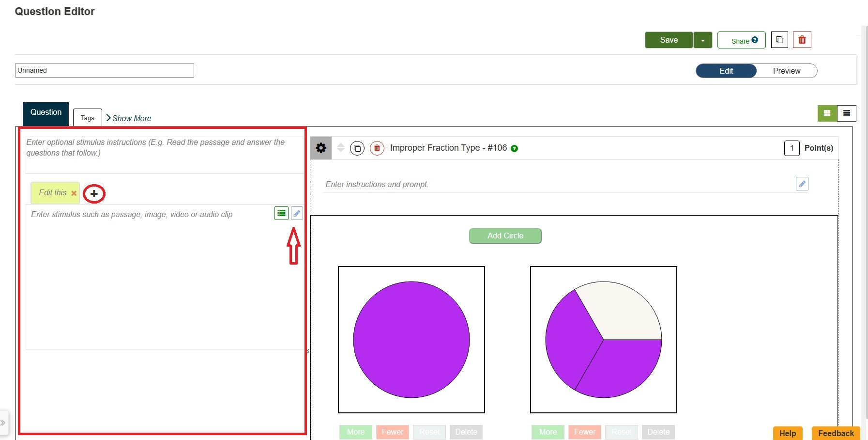
Task: Edit stimulus passage with pencil icon
Action: (x=297, y=213)
